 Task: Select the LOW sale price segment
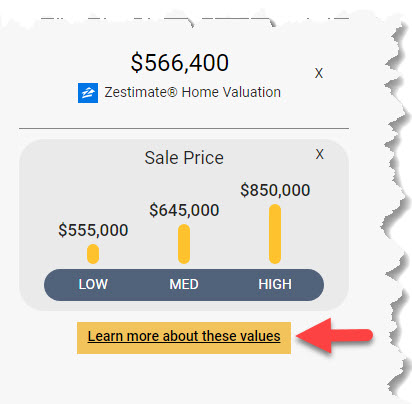click(x=93, y=285)
